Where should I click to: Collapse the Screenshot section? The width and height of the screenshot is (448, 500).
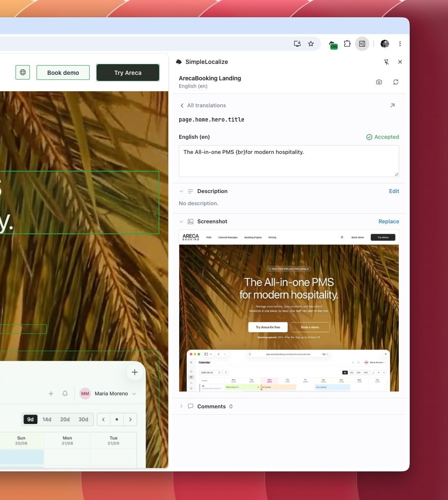click(181, 222)
